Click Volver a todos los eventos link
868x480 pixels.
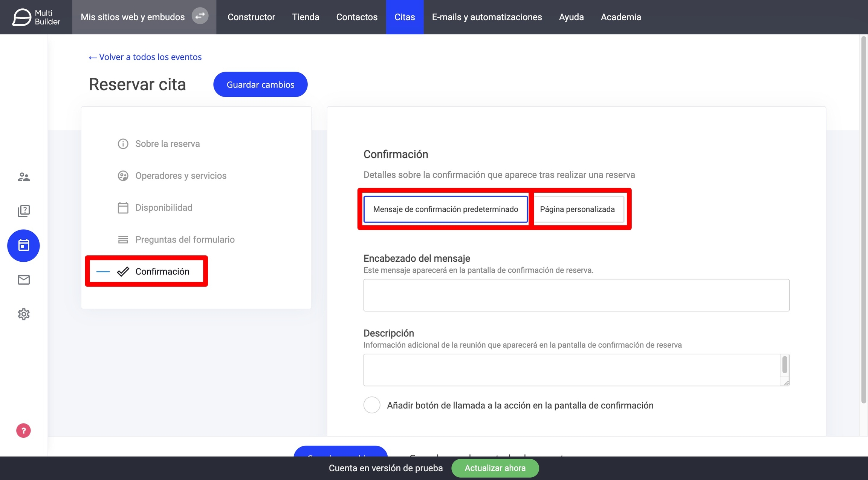[x=145, y=57]
